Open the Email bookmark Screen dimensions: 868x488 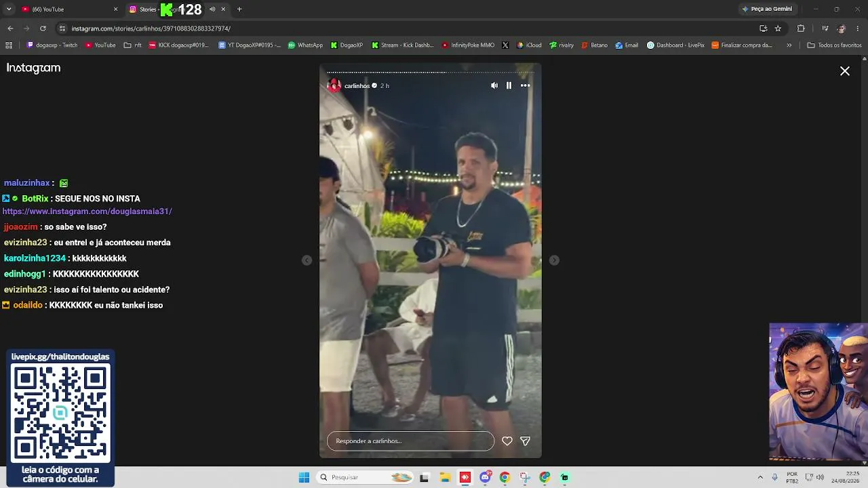627,45
